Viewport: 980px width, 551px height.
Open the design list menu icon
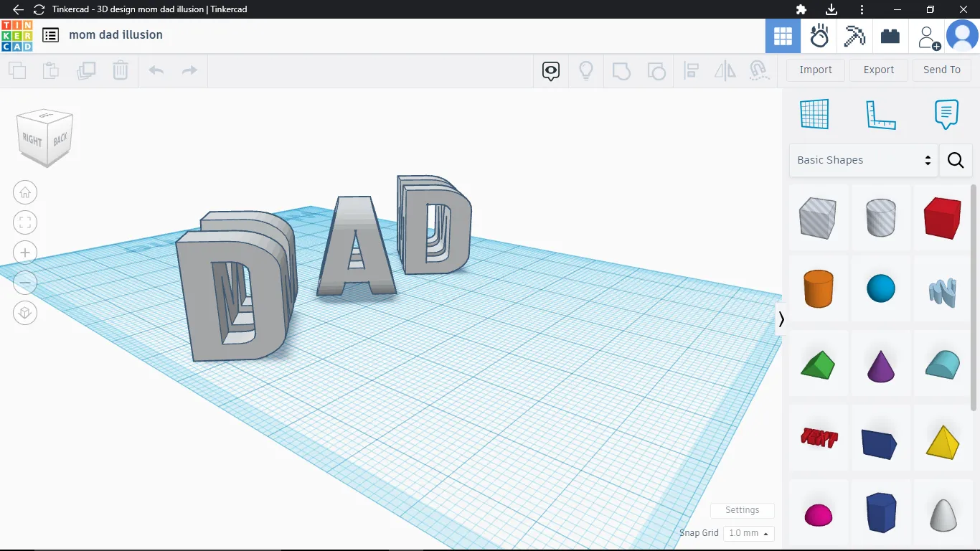point(50,35)
